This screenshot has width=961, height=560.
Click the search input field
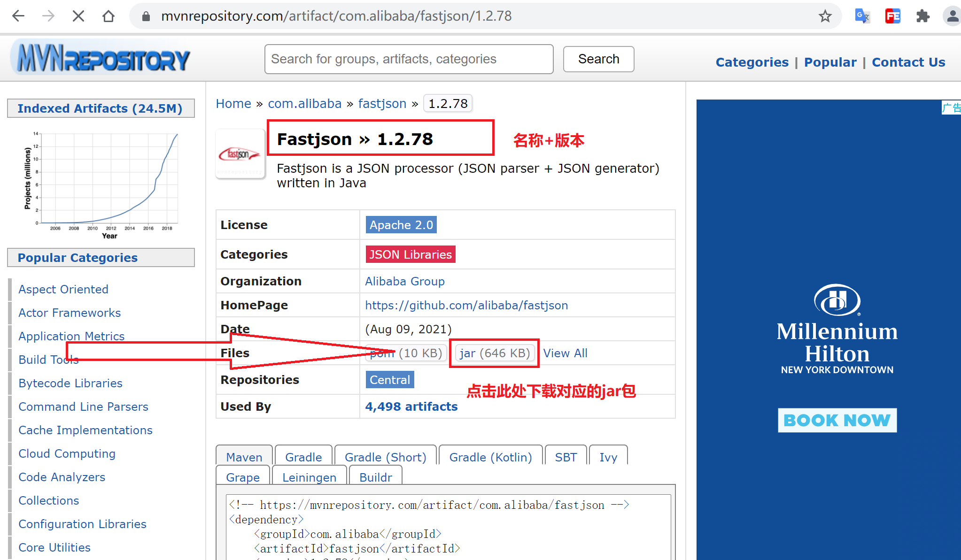409,59
